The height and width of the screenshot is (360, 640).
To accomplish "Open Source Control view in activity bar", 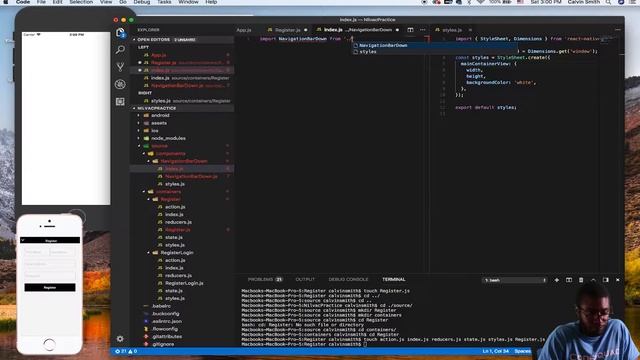I will [x=120, y=67].
